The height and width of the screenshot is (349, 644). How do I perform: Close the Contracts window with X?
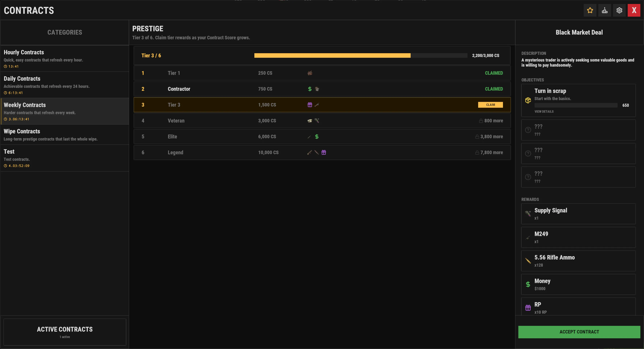click(x=634, y=10)
